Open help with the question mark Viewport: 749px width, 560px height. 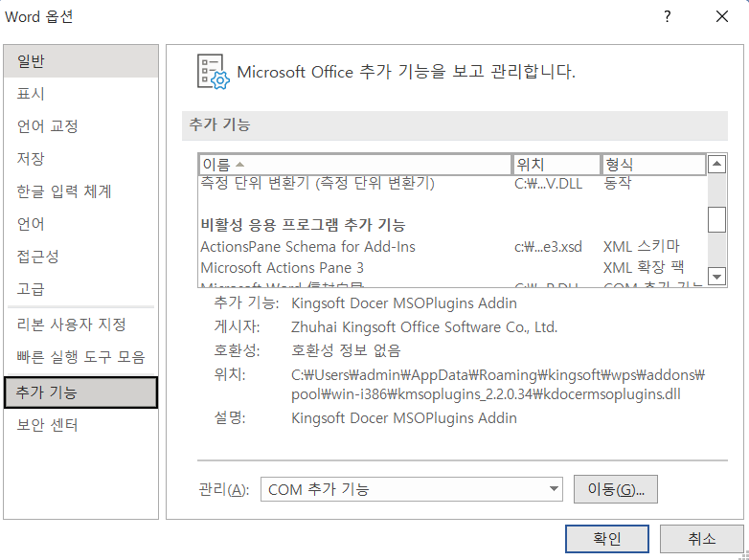tap(668, 16)
